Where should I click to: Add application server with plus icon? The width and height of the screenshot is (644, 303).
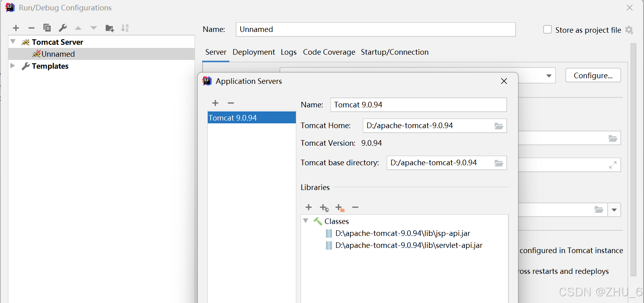215,103
